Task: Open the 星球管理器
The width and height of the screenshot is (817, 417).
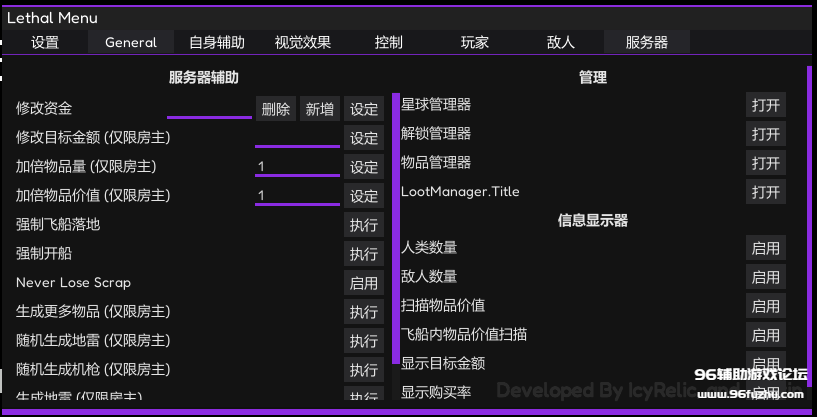Action: [765, 105]
